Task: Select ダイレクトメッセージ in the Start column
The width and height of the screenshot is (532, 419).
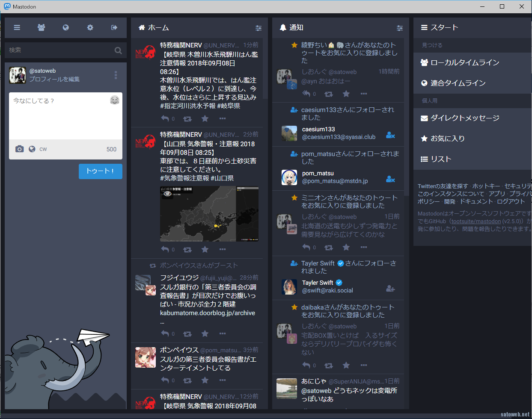Action: (464, 118)
